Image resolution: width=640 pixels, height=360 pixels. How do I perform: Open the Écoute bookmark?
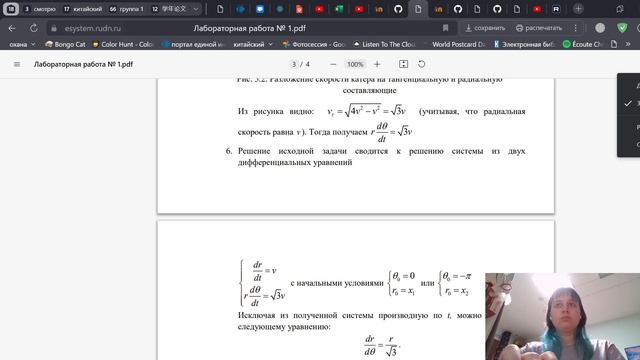[583, 44]
